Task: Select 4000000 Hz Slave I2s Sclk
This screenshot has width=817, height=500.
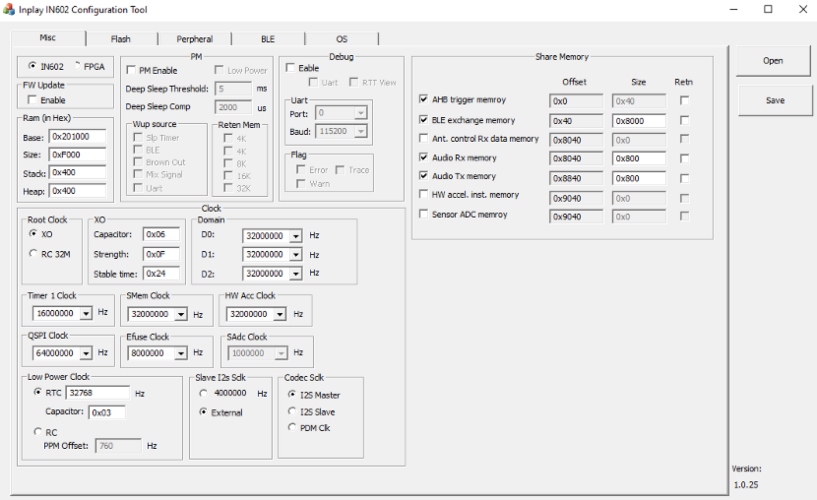Action: point(203,393)
